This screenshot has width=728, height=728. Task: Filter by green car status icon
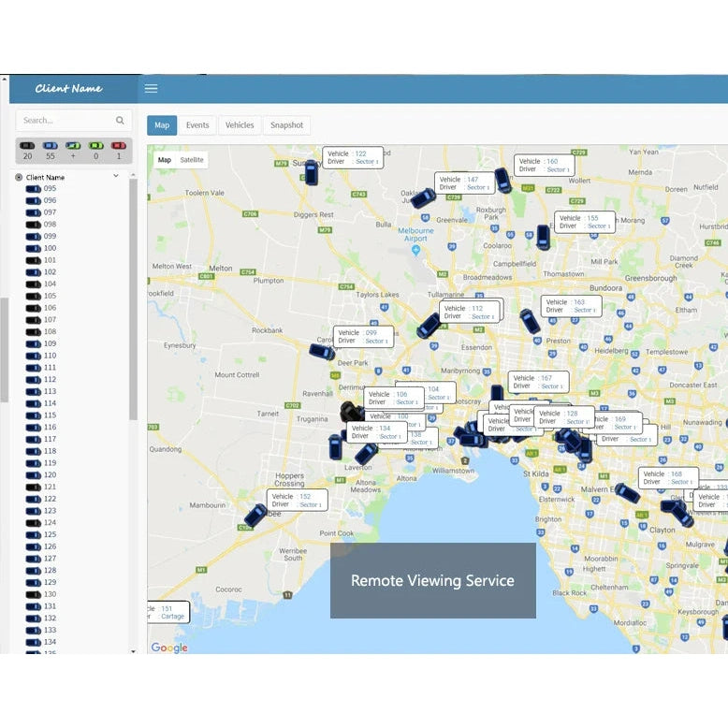click(95, 146)
